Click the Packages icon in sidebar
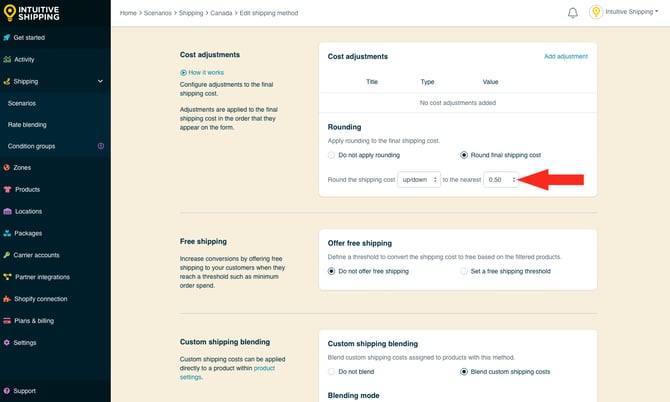Viewport: 670px width, 402px height. pos(8,233)
